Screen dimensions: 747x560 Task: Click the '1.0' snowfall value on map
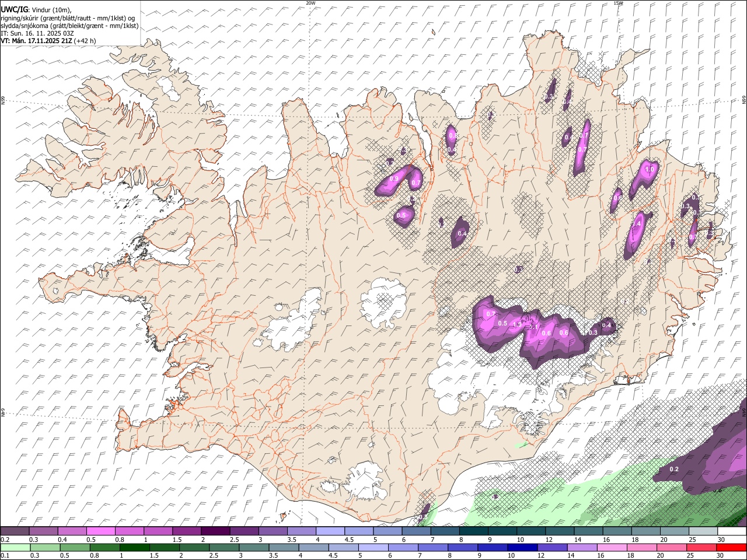coord(650,169)
